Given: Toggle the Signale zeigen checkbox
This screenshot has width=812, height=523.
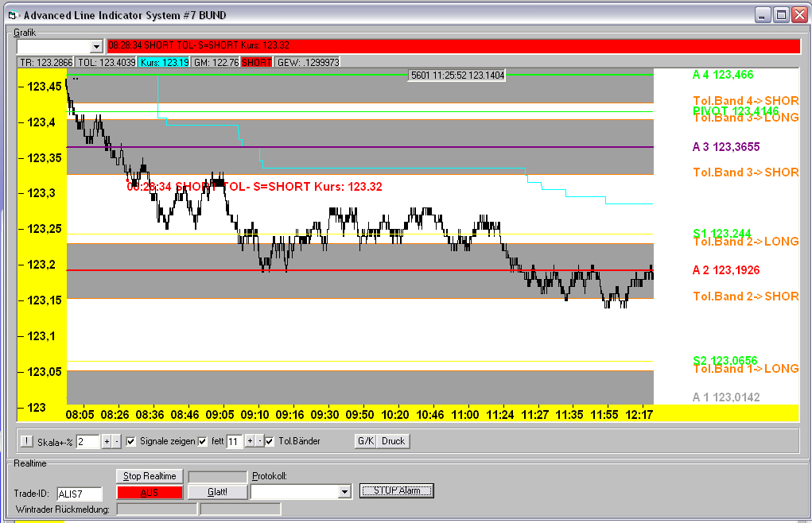Looking at the screenshot, I should [131, 441].
